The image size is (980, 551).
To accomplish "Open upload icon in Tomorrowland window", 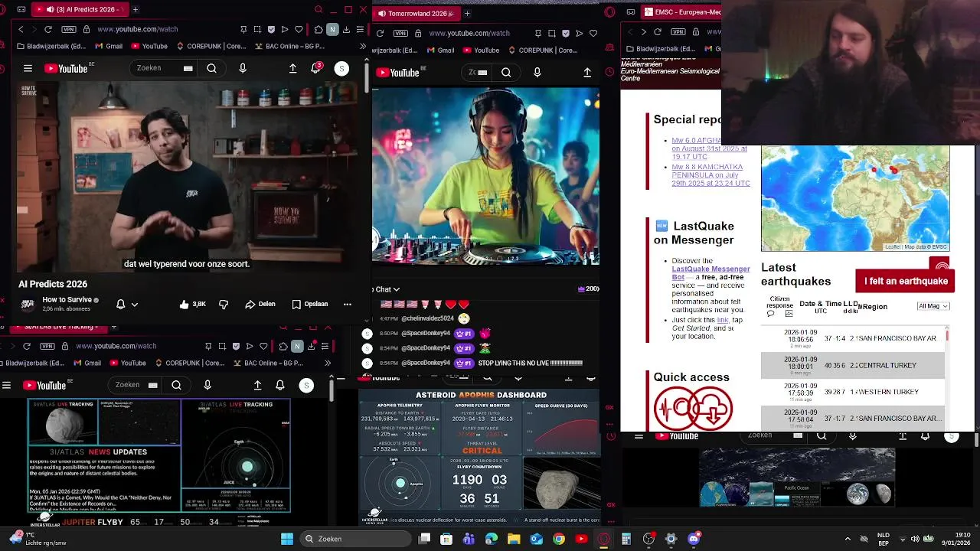I will [587, 72].
